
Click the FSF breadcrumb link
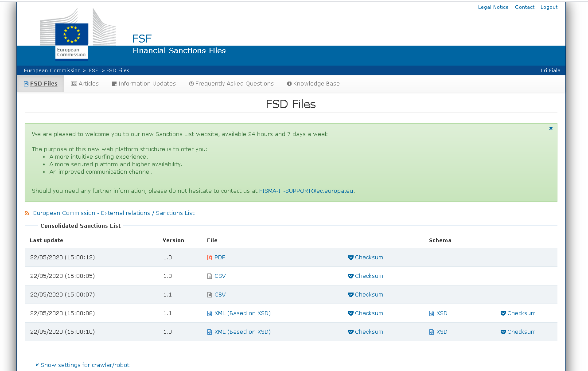93,70
